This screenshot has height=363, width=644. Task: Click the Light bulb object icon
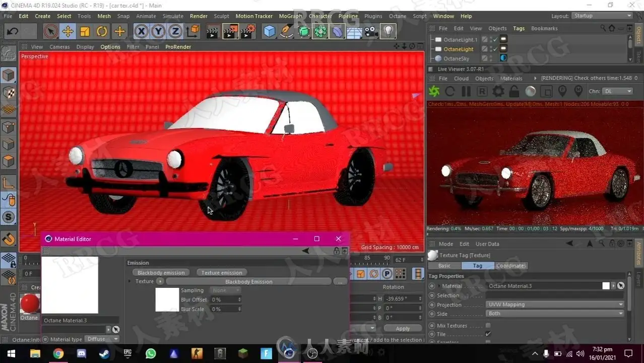pos(388,32)
